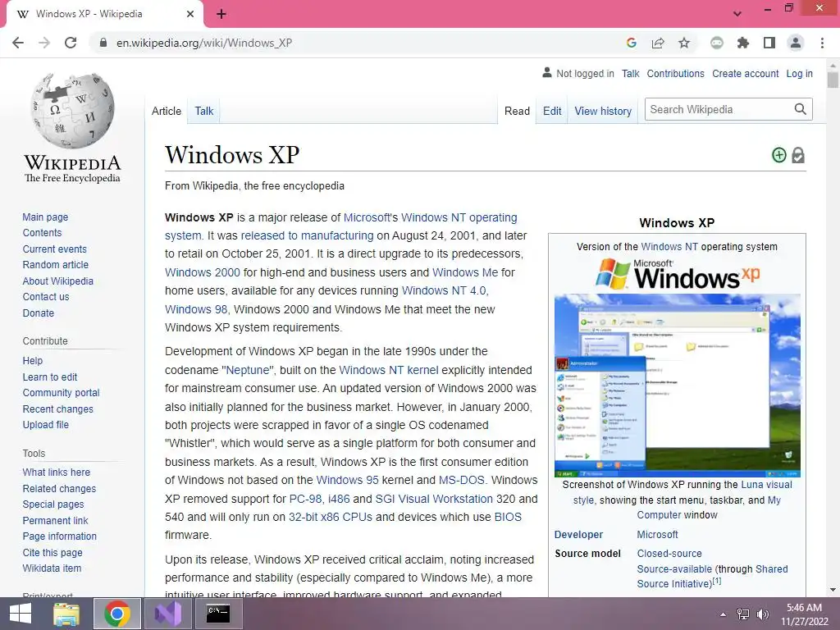Image resolution: width=840 pixels, height=630 pixels.
Task: View site security lock info
Action: pyautogui.click(x=103, y=43)
